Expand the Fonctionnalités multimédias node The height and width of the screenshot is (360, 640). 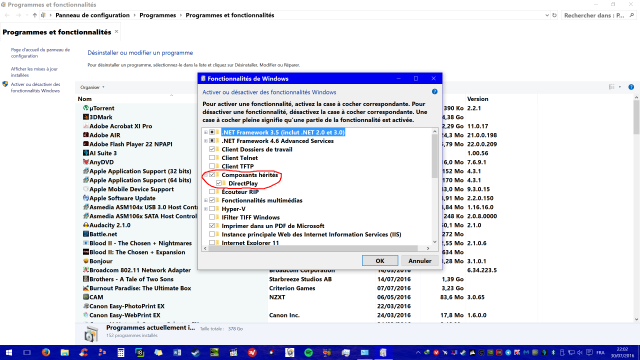206,200
